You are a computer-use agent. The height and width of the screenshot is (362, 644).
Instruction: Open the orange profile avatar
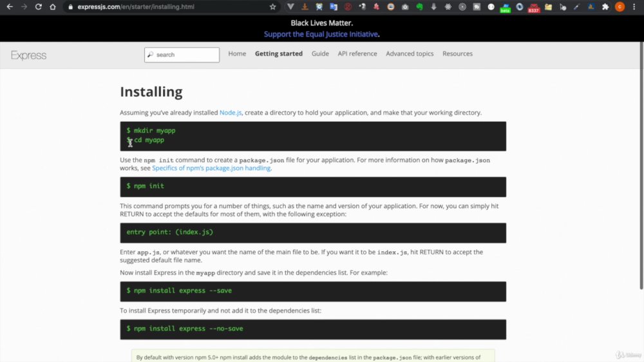pos(620,6)
